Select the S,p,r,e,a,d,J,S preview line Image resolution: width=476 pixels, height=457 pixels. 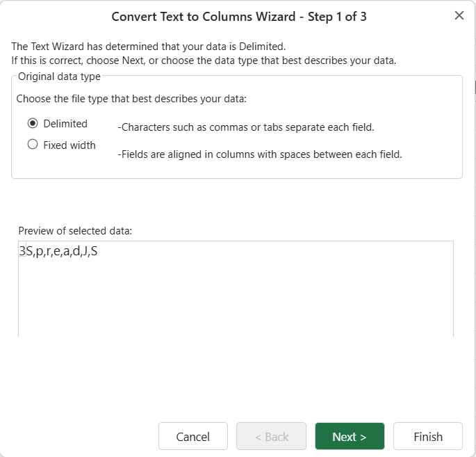pyautogui.click(x=62, y=251)
